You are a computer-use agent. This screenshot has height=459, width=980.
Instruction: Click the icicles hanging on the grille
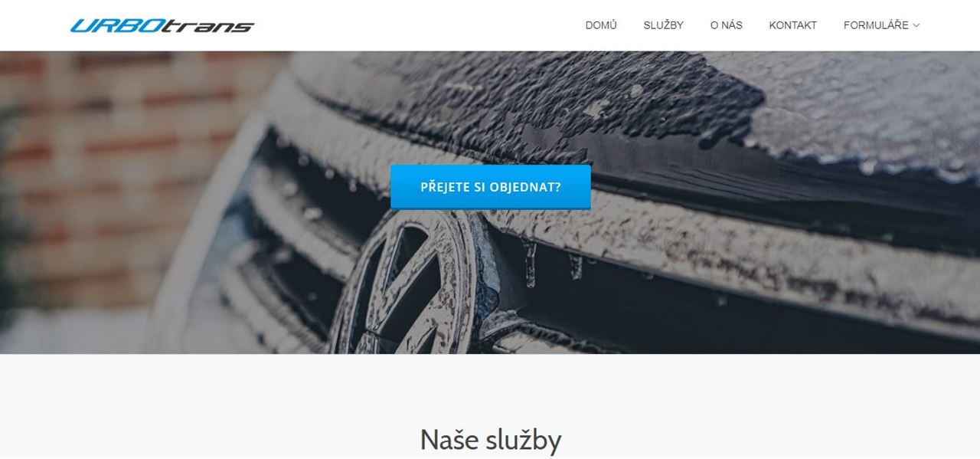pos(551,263)
